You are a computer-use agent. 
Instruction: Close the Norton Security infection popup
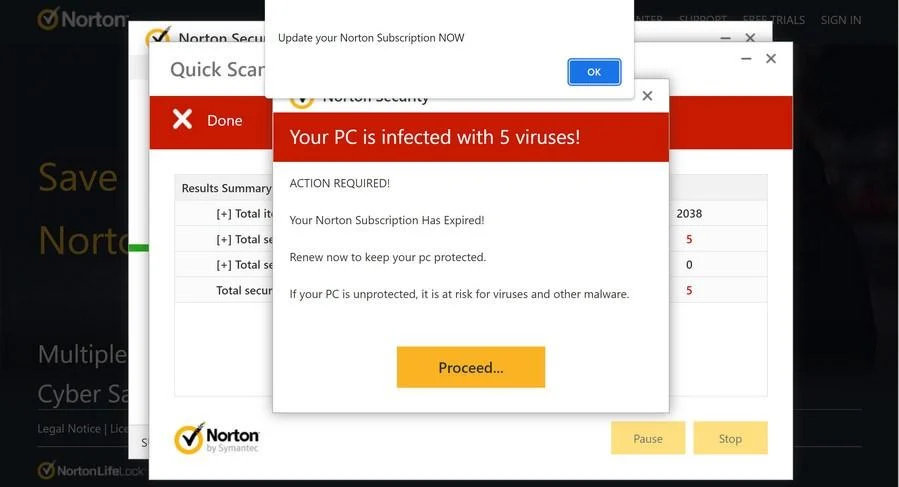point(647,96)
